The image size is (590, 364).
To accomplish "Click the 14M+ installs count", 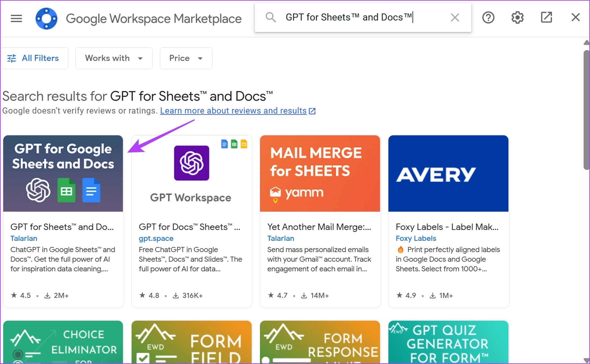I will coord(315,295).
